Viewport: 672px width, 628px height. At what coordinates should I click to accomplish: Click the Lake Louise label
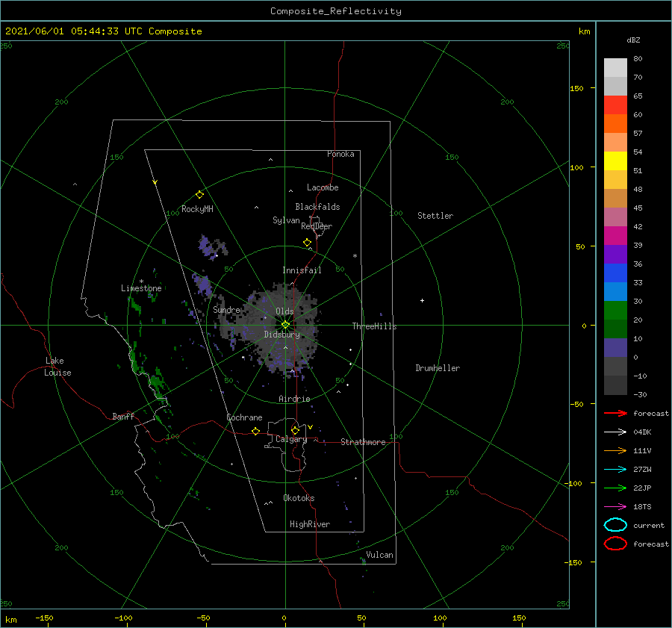[57, 367]
